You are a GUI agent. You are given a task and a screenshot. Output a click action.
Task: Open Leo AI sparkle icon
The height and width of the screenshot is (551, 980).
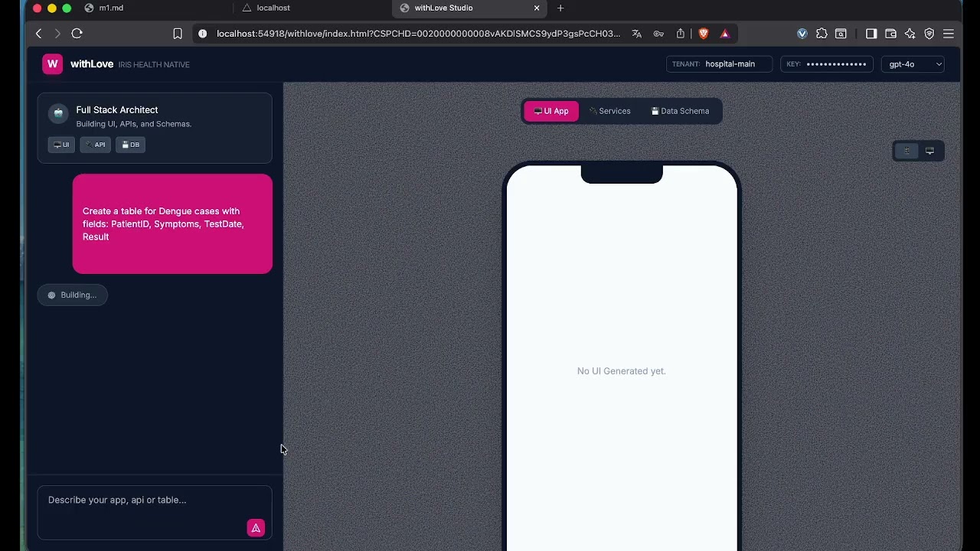(910, 34)
